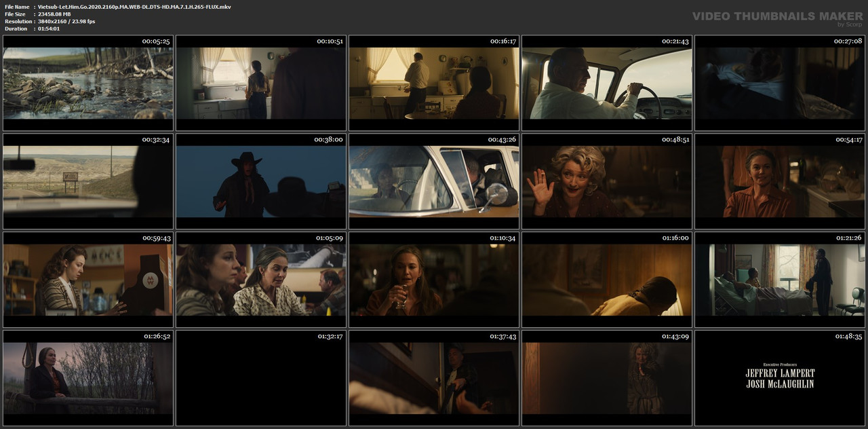The width and height of the screenshot is (868, 429).
Task: Click the File Name label
Action: tap(17, 7)
